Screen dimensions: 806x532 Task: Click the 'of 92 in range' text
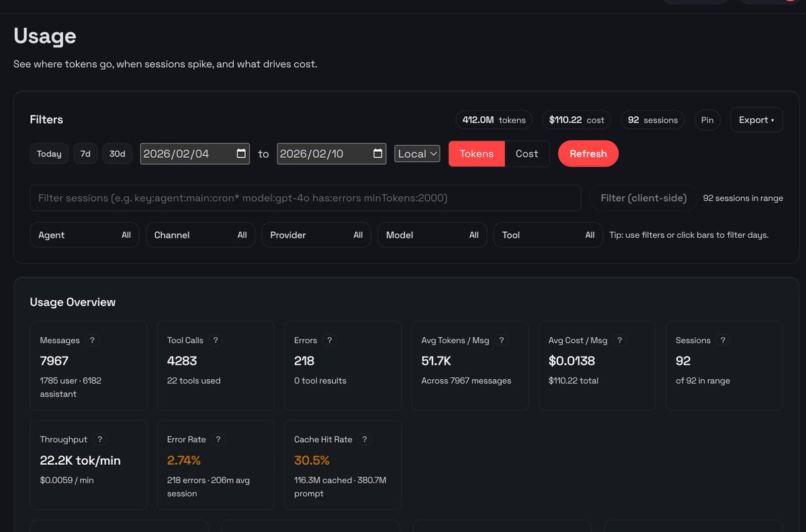[703, 381]
